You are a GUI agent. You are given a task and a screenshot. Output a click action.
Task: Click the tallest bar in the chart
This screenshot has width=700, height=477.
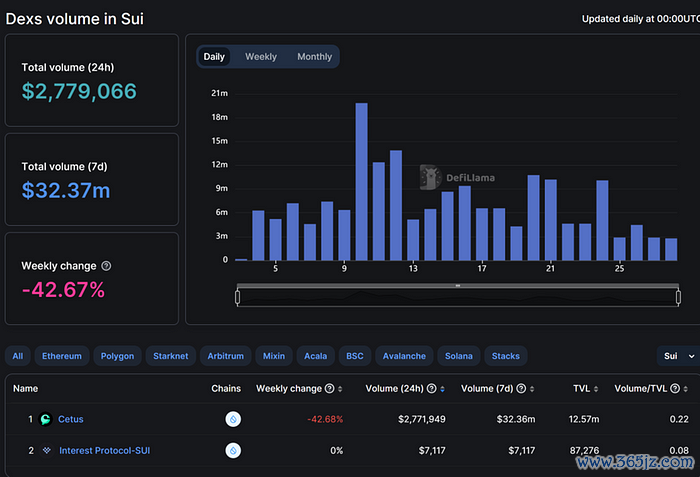(x=362, y=181)
